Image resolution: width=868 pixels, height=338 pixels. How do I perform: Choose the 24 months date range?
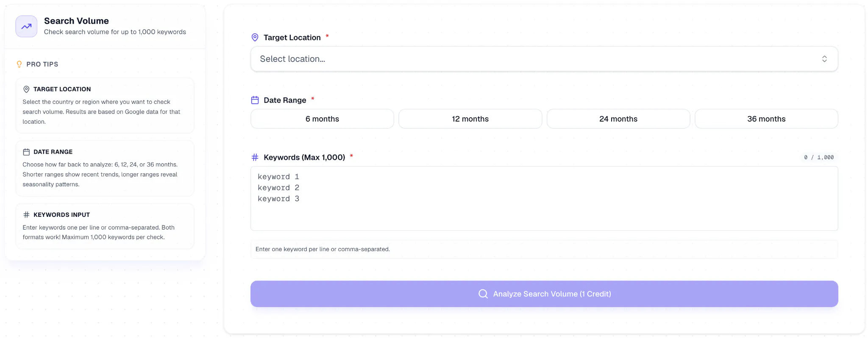618,119
